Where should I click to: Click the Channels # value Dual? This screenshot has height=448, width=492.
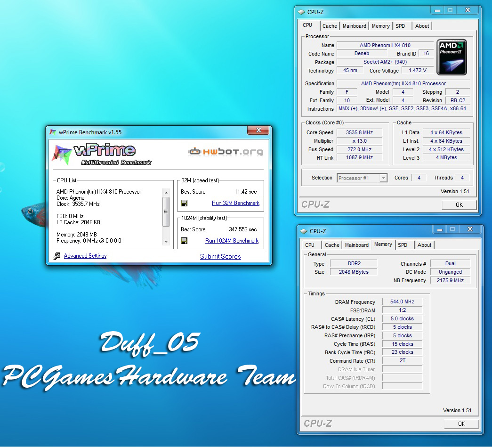(450, 263)
